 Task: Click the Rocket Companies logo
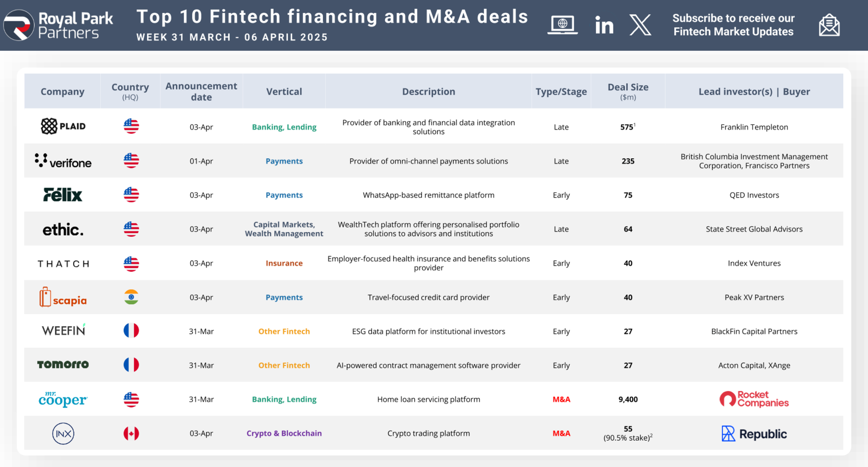pyautogui.click(x=754, y=399)
